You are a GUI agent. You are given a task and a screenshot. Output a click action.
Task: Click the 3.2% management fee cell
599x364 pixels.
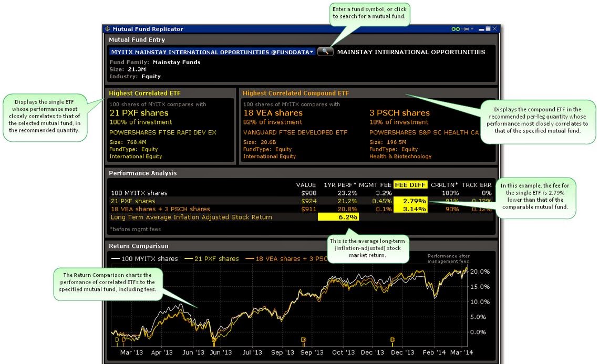point(384,193)
